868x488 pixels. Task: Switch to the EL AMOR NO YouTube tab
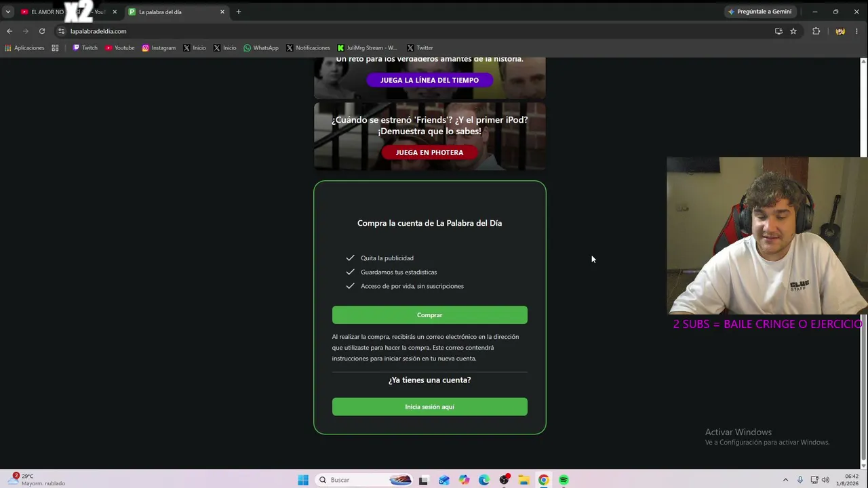coord(68,12)
